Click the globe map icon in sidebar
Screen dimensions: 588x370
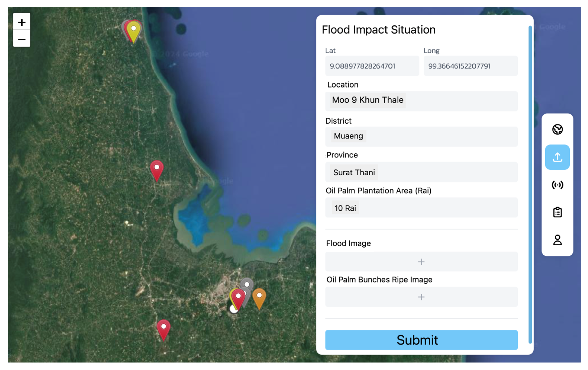pos(557,130)
